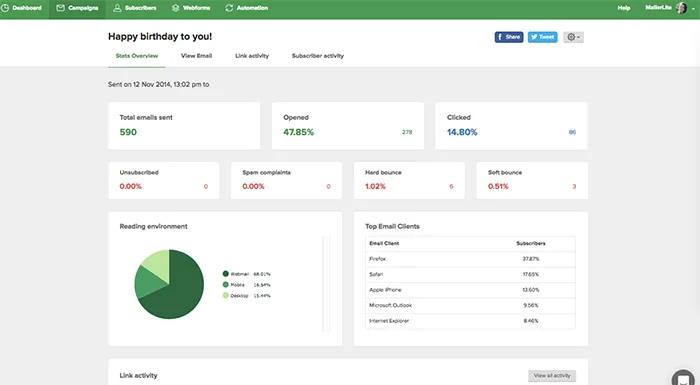Click the View all activity button
The height and width of the screenshot is (385, 700).
(552, 376)
